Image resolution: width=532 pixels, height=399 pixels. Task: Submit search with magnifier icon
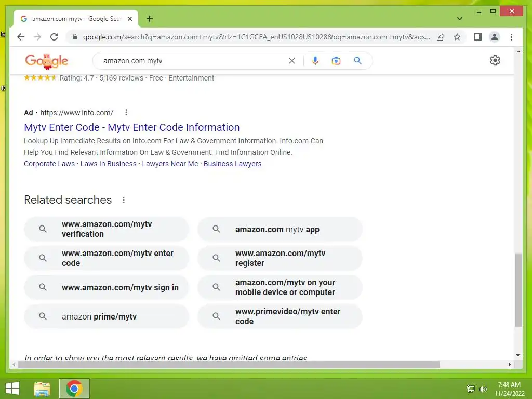pos(357,61)
